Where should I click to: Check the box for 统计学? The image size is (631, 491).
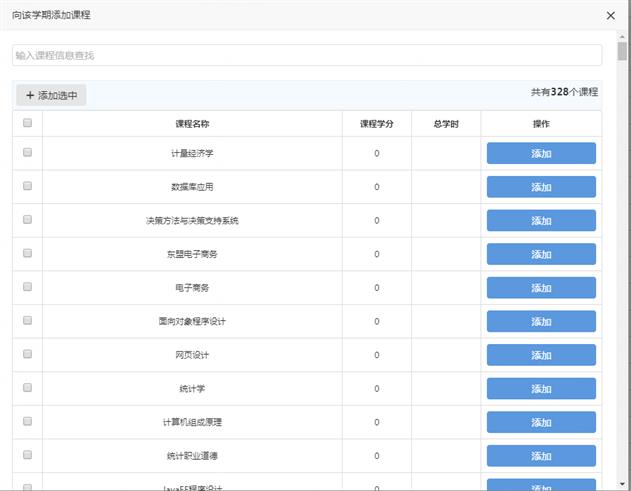(x=27, y=388)
